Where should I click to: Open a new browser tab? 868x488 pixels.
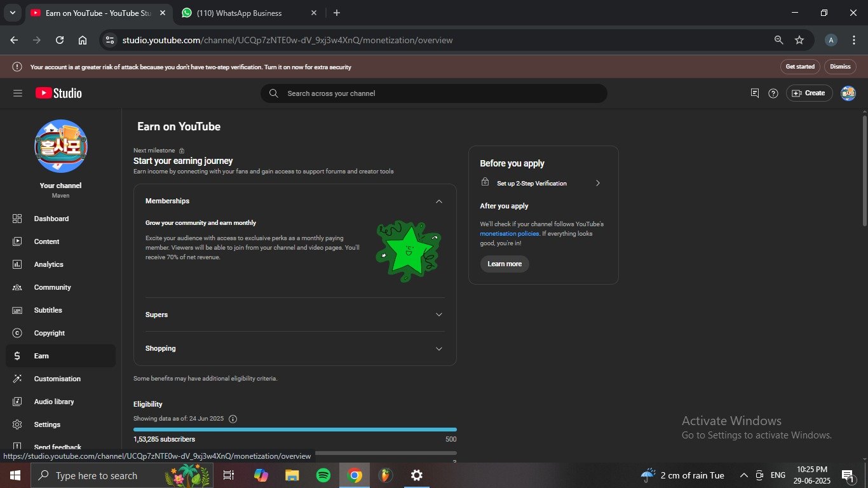pyautogui.click(x=337, y=13)
